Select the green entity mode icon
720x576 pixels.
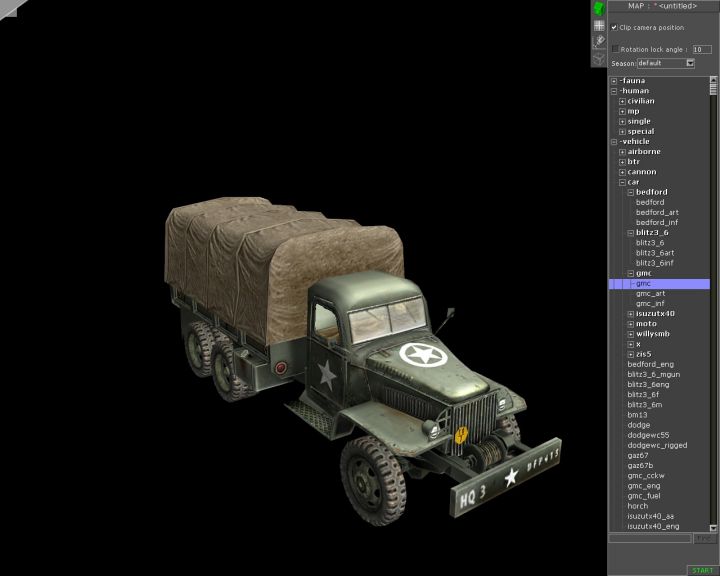(x=599, y=8)
